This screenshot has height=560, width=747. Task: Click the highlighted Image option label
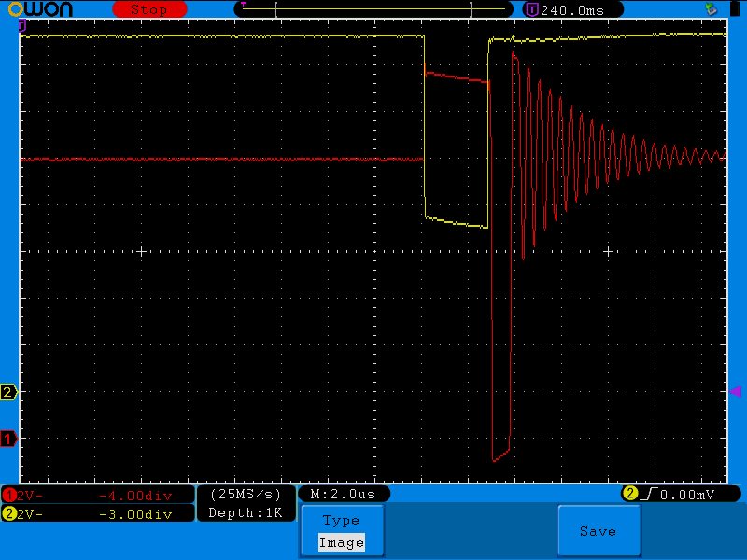click(342, 542)
